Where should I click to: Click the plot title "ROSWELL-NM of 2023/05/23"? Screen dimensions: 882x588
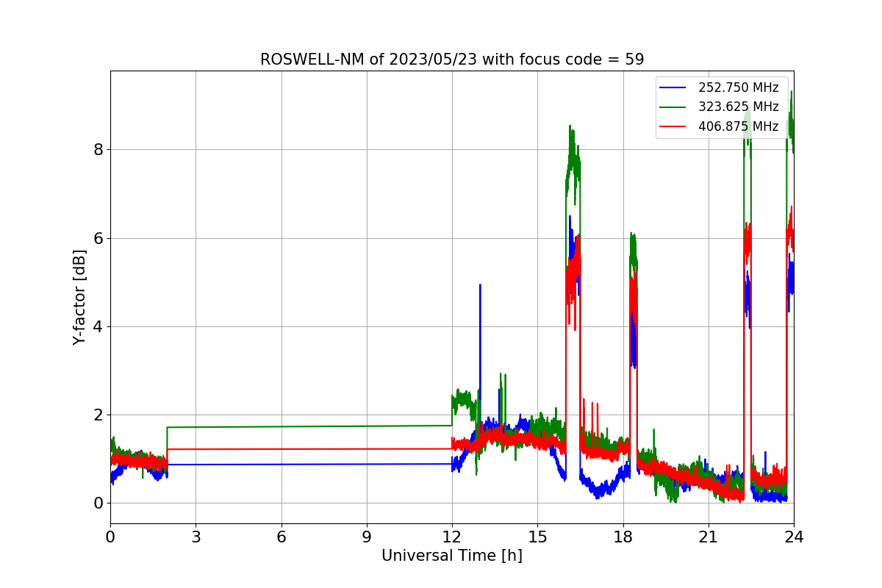click(452, 60)
